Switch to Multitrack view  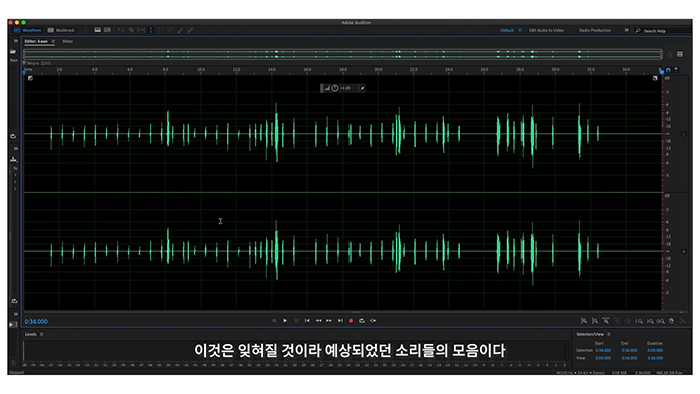61,30
